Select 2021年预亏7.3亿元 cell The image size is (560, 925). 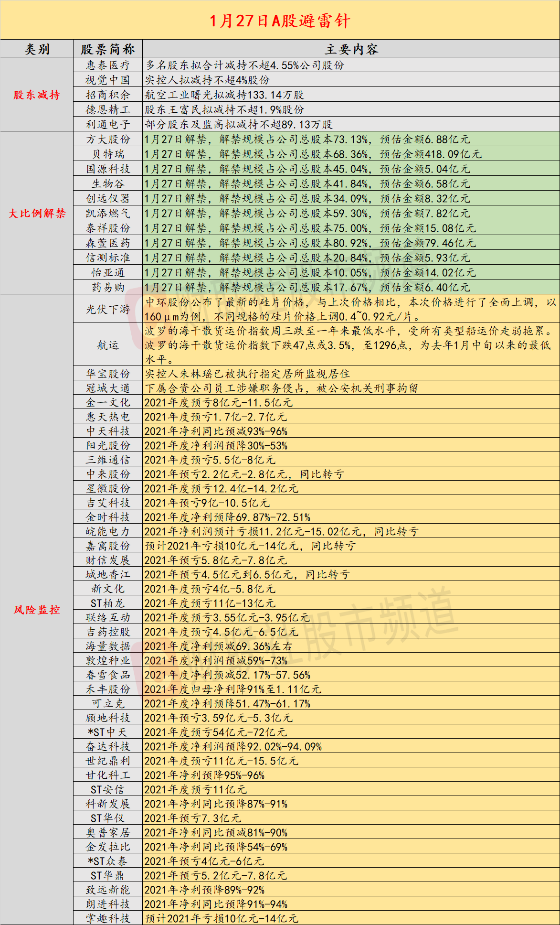point(351,818)
